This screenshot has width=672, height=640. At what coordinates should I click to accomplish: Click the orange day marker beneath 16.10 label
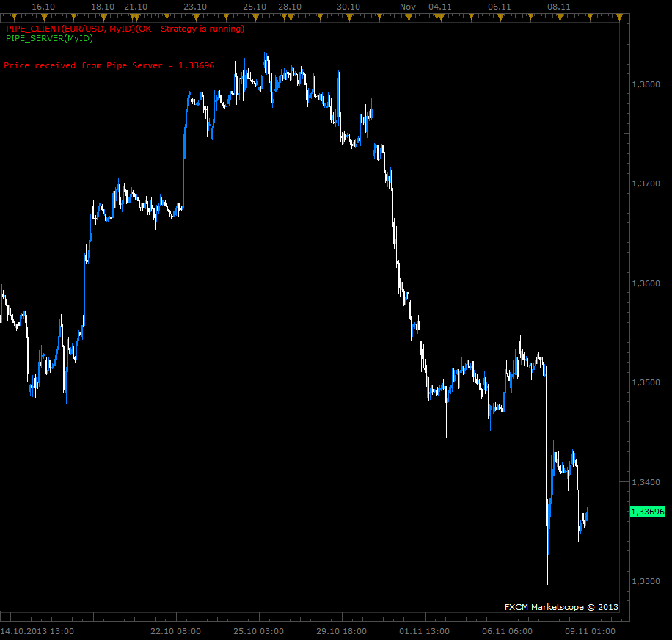point(44,18)
